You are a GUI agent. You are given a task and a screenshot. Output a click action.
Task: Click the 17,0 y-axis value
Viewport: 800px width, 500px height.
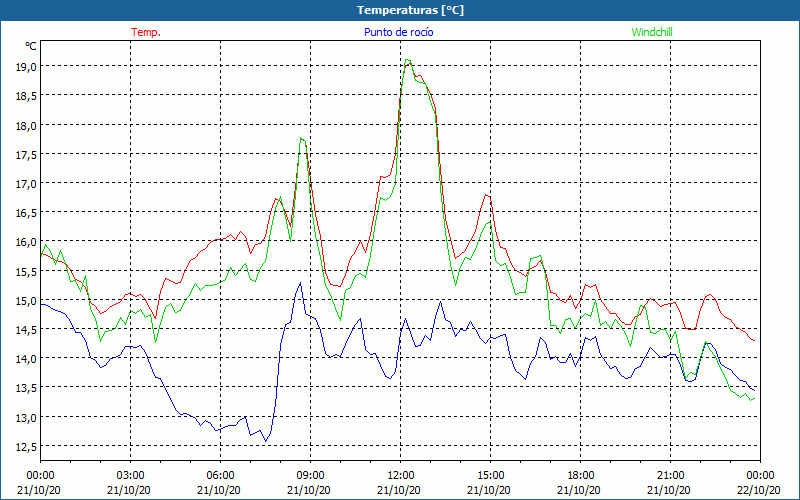coord(26,183)
